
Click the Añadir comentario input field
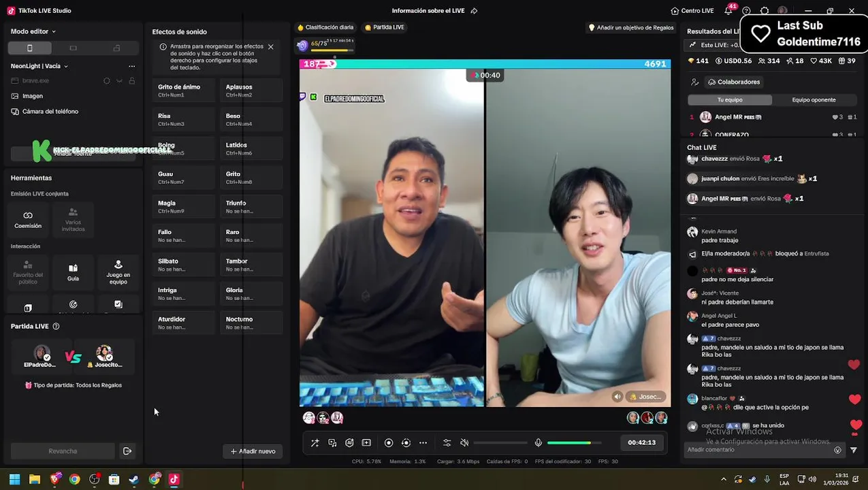(758, 450)
